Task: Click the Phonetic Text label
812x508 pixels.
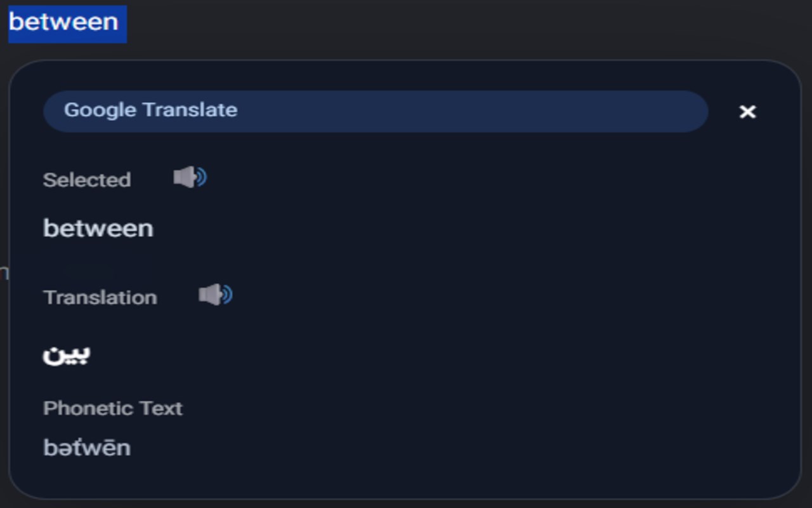Action: 113,408
